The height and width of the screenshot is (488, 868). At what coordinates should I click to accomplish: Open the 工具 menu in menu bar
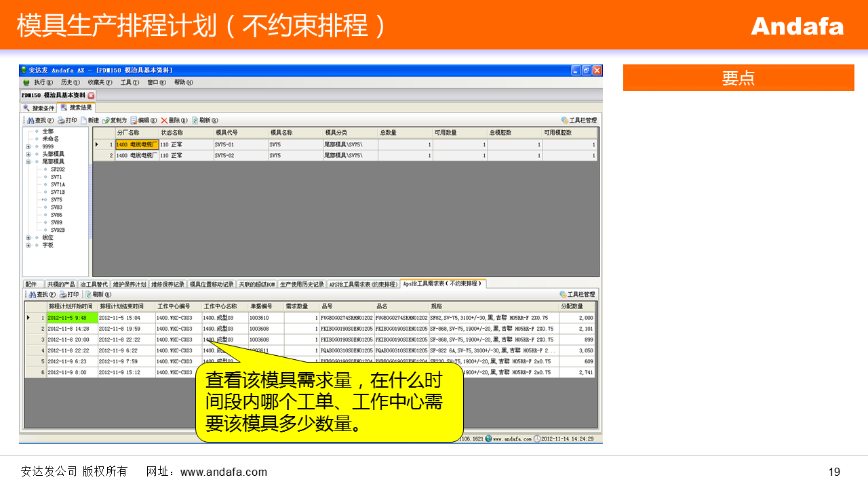point(128,82)
